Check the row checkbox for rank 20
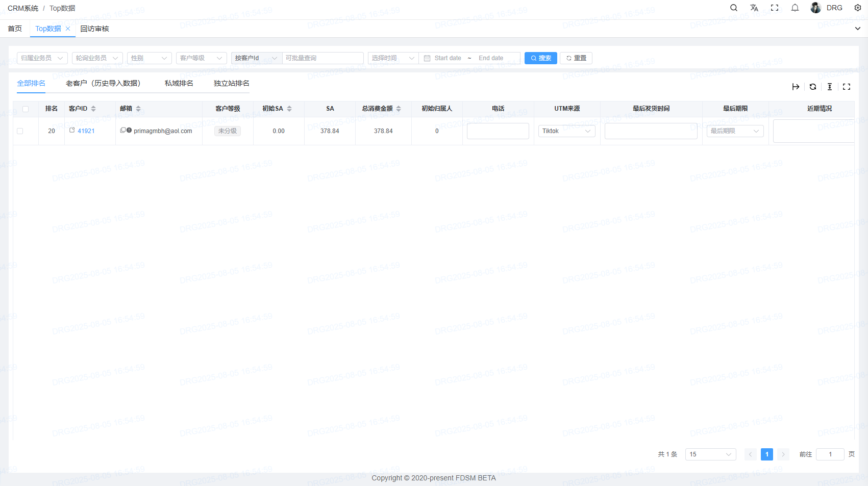This screenshot has height=486, width=868. coord(20,131)
